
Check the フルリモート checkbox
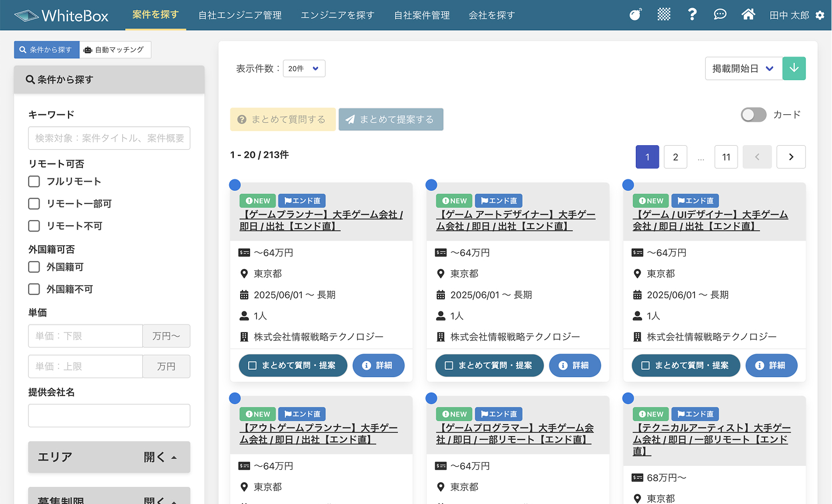[x=34, y=181]
